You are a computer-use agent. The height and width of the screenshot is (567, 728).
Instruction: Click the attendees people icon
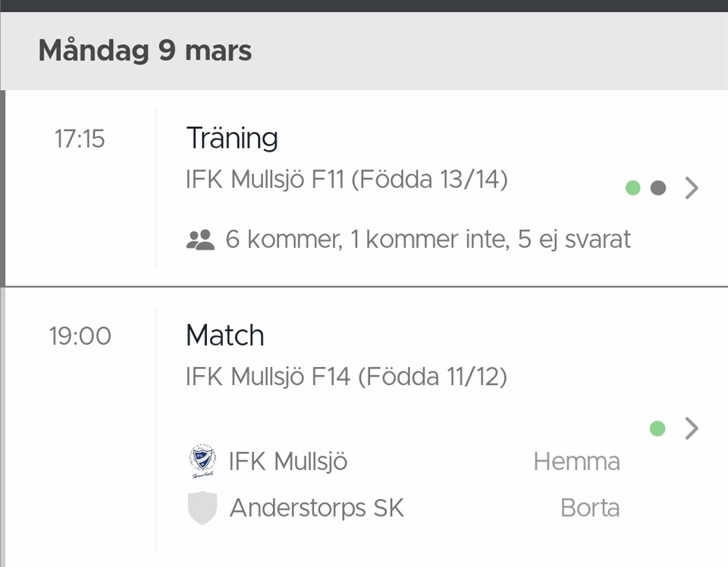(x=200, y=240)
